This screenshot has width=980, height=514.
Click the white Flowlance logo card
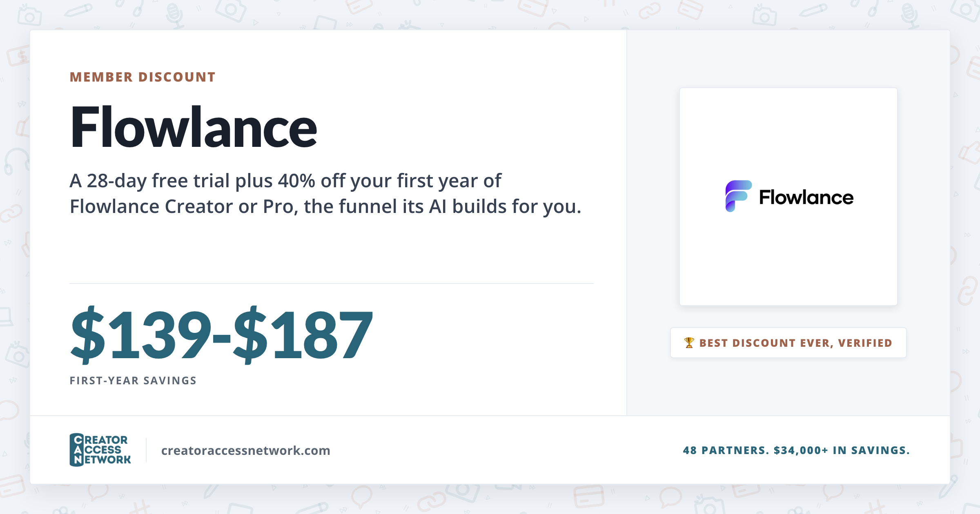click(788, 197)
